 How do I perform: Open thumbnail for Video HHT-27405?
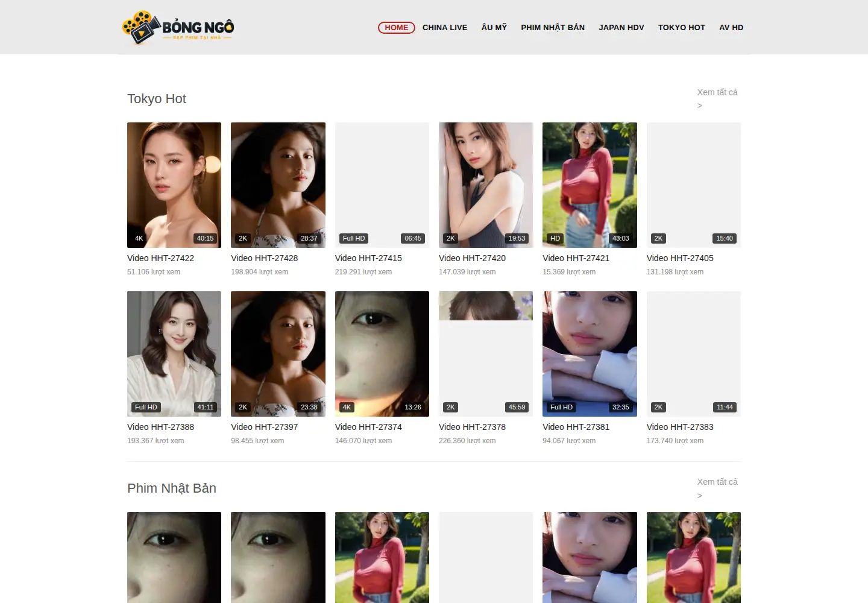click(694, 185)
